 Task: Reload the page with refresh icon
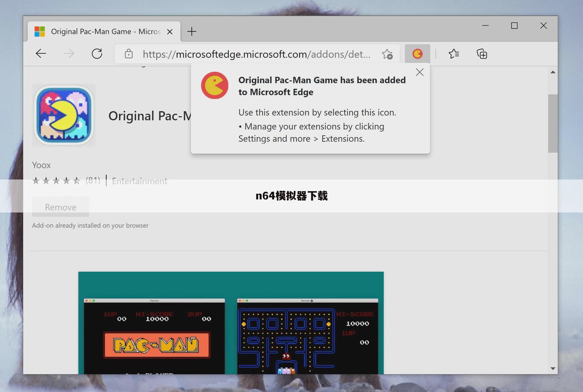pos(97,53)
